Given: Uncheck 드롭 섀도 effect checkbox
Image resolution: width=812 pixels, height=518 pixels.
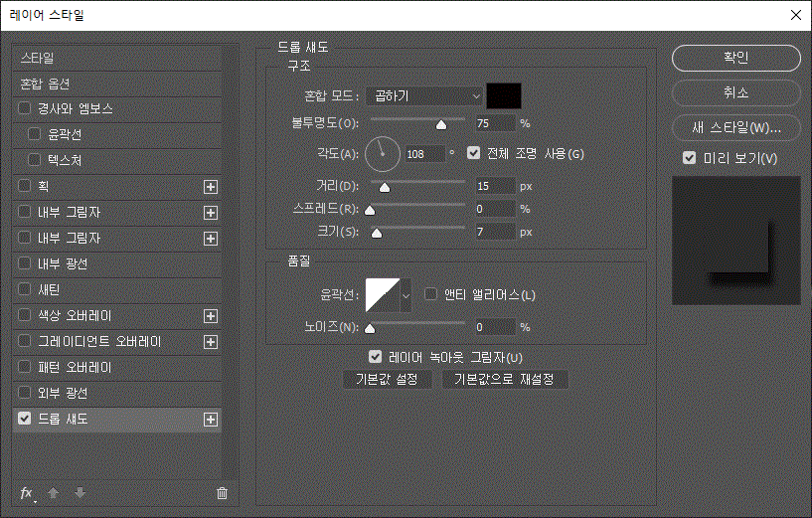Looking at the screenshot, I should coord(24,418).
